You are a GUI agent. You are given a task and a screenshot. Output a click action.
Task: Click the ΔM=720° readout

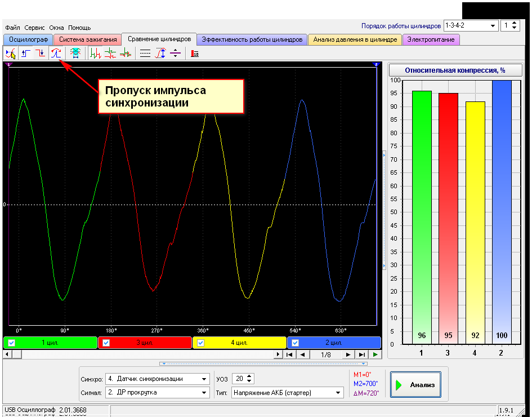366,393
